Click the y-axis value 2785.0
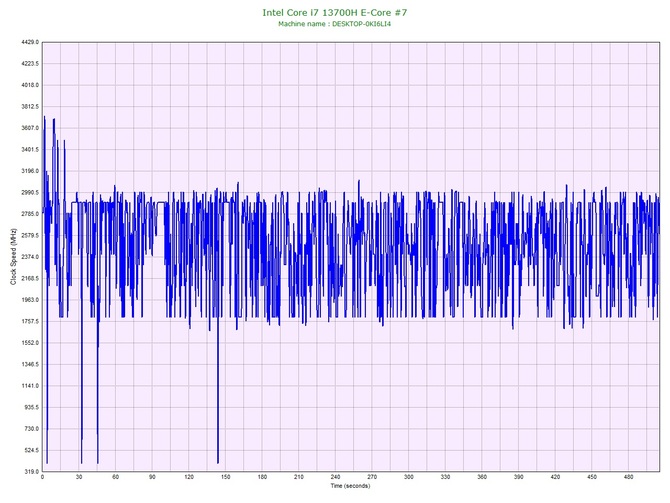The image size is (670, 503). 30,214
